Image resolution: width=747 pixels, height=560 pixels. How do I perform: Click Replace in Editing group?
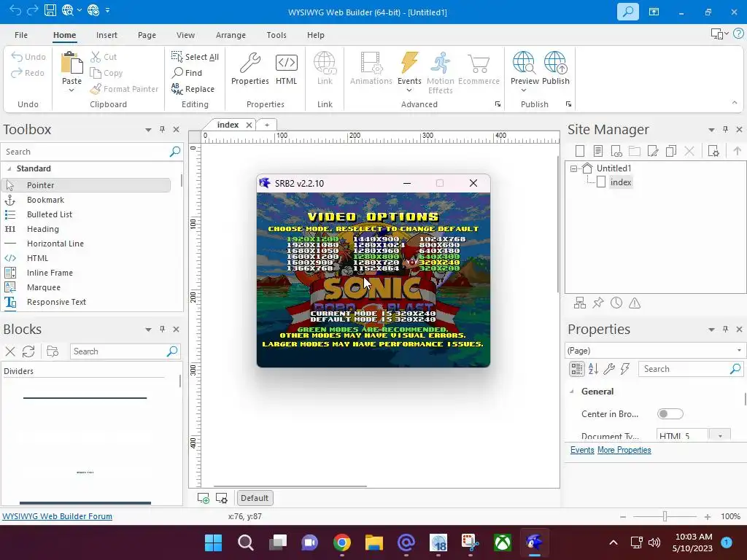click(x=193, y=89)
